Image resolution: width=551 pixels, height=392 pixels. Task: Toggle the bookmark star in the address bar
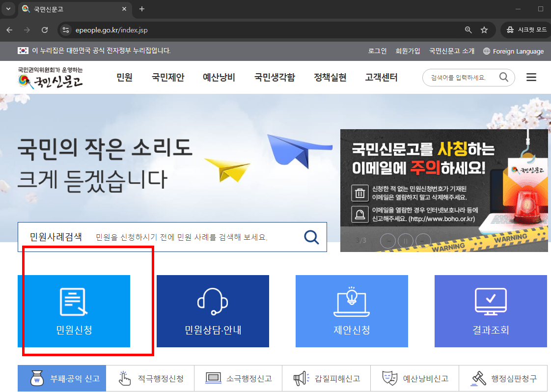(484, 30)
